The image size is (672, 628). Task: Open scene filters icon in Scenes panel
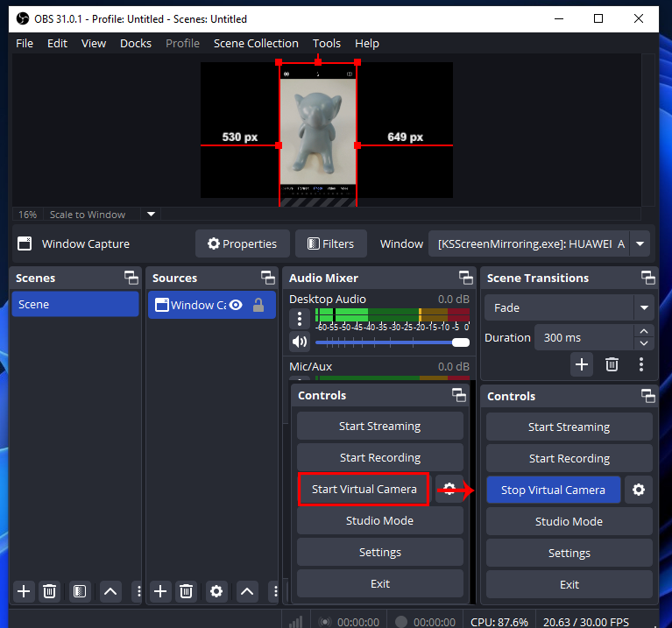79,591
